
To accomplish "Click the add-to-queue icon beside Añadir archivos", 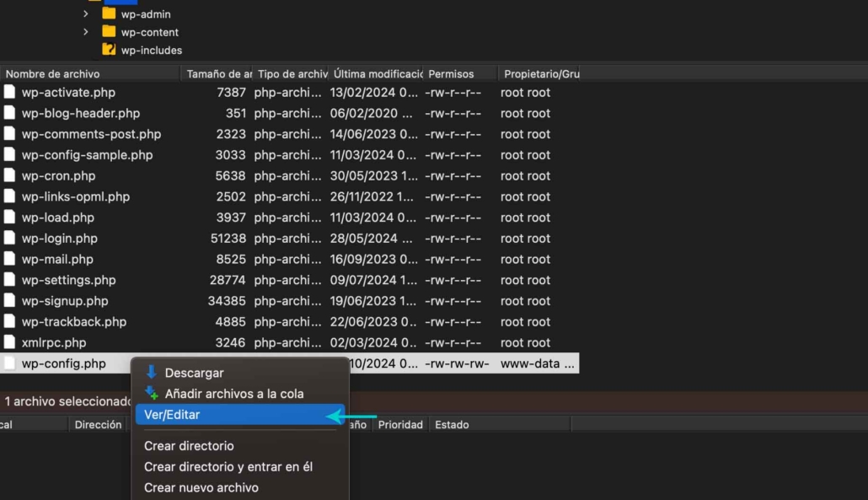I will (x=152, y=393).
